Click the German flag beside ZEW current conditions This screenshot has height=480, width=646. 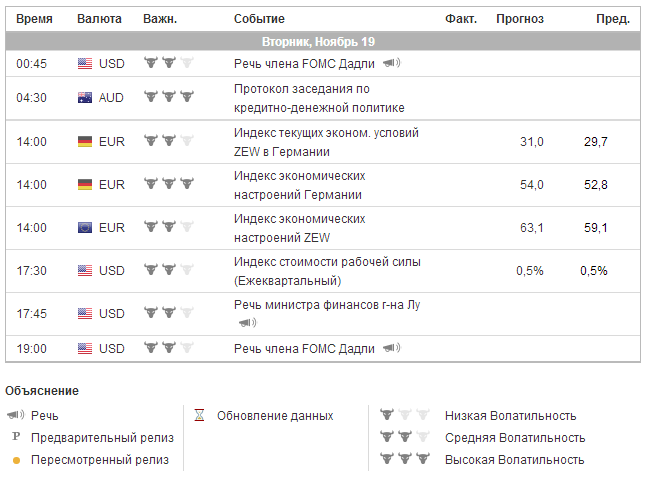click(85, 142)
